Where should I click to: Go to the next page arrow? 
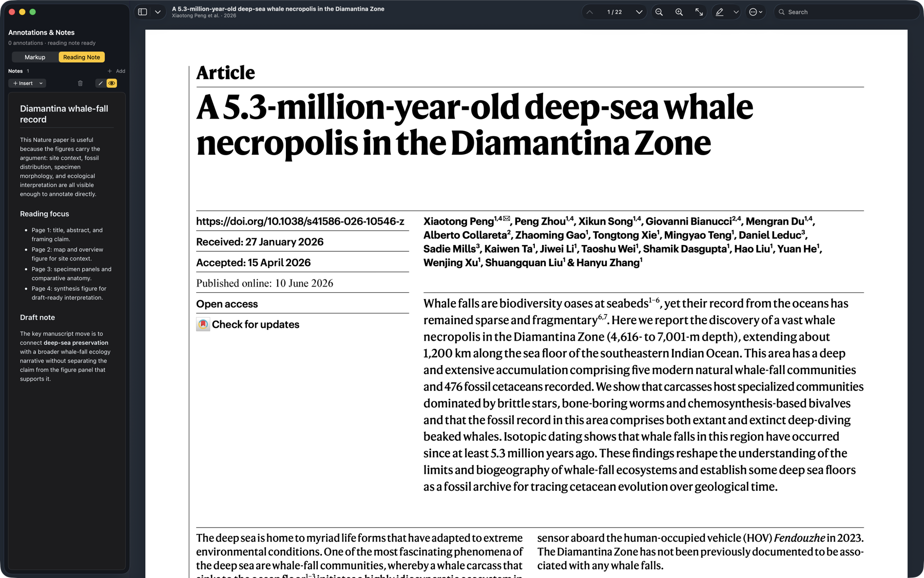(639, 12)
